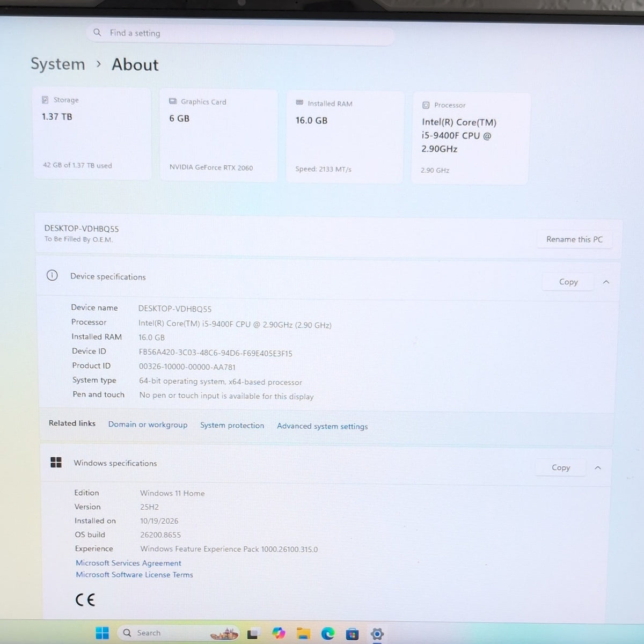Click the Processor chip icon
The image size is (644, 644).
[426, 105]
